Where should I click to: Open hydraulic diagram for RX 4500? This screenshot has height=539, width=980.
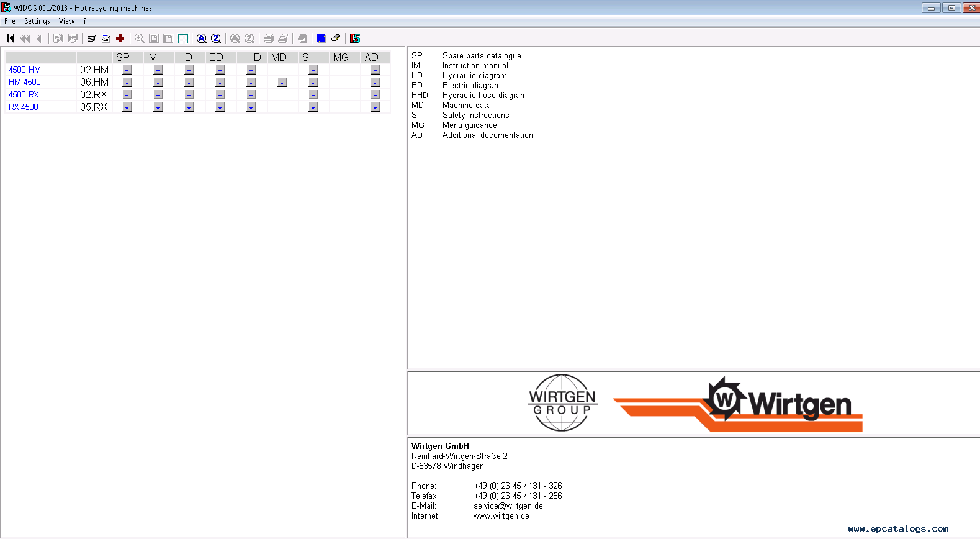pos(189,107)
